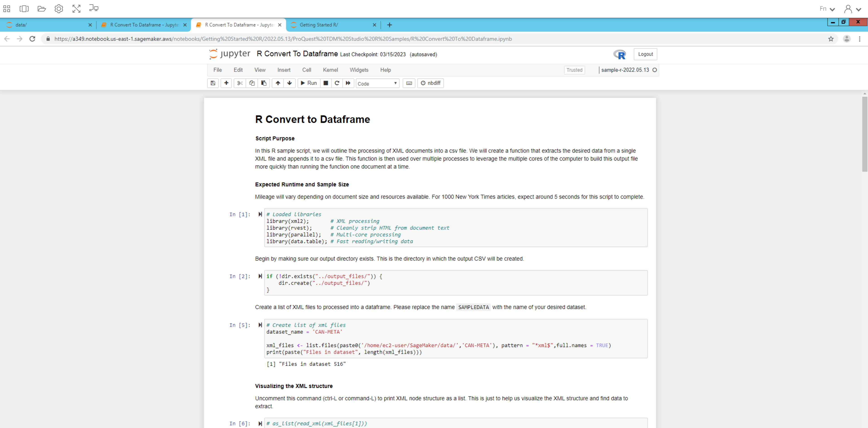Restart kernel and rerun all cells
Image resolution: width=868 pixels, height=428 pixels.
348,83
